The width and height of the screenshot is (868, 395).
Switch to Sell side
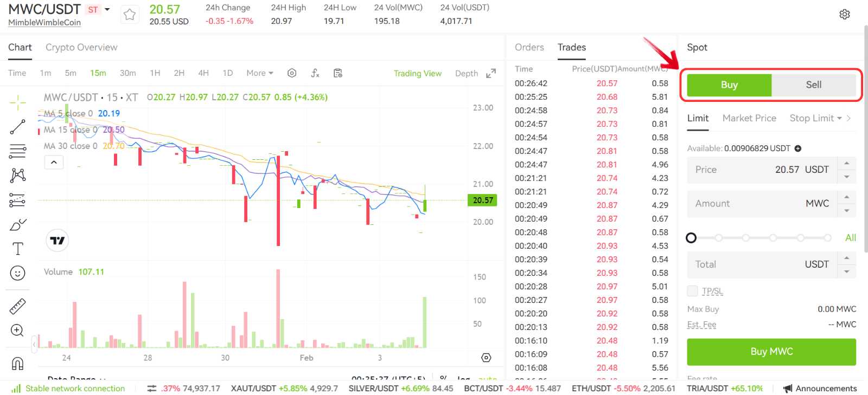pyautogui.click(x=814, y=85)
